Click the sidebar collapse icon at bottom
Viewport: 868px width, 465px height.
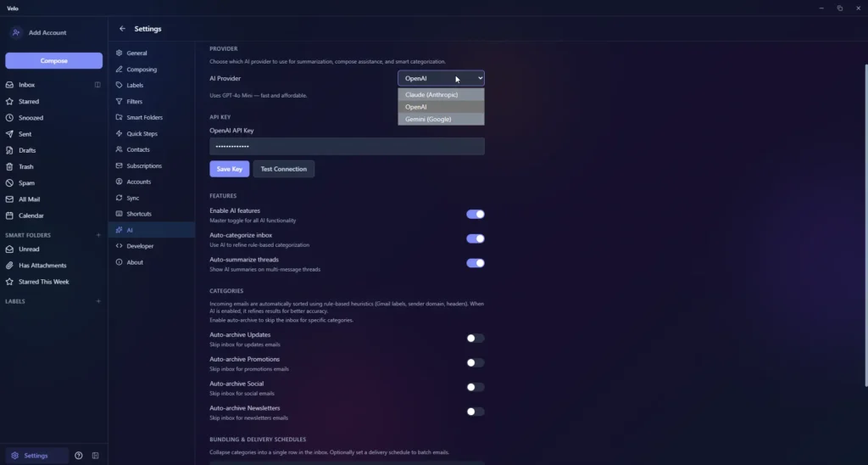tap(95, 456)
